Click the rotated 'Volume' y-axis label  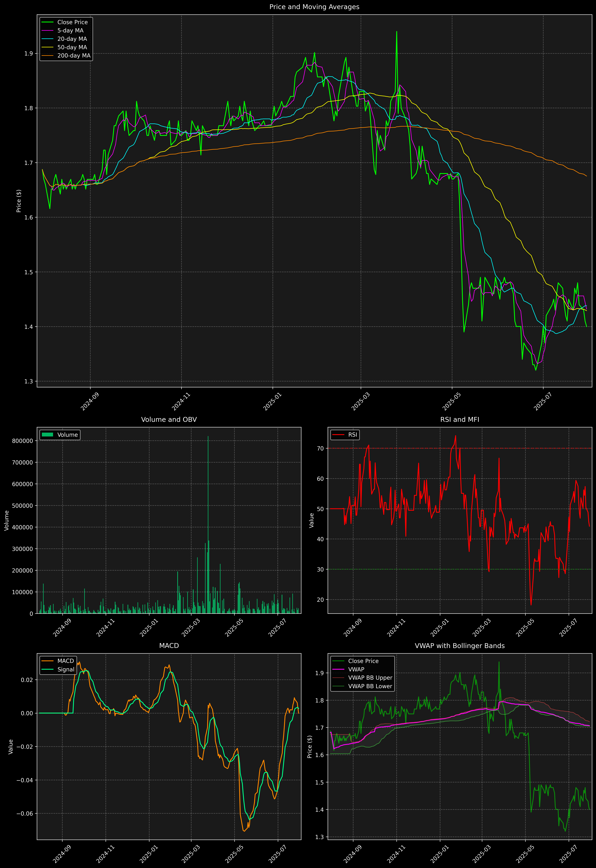pos(6,521)
